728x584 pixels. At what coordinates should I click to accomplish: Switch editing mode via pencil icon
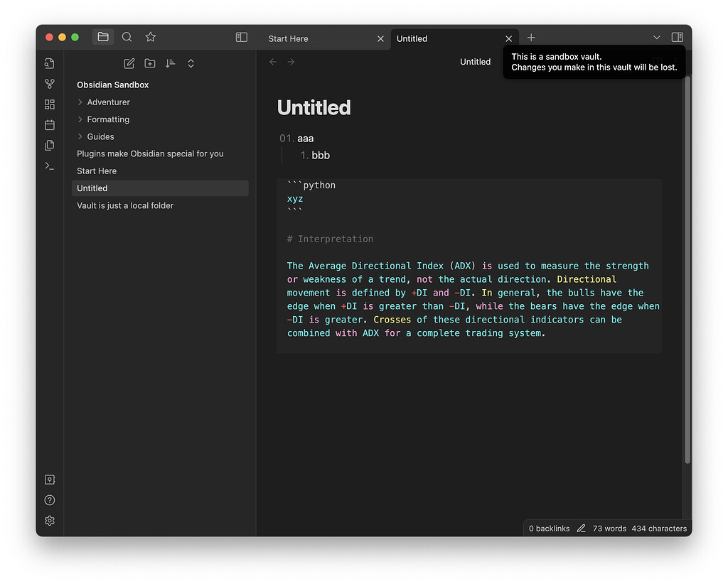click(582, 529)
